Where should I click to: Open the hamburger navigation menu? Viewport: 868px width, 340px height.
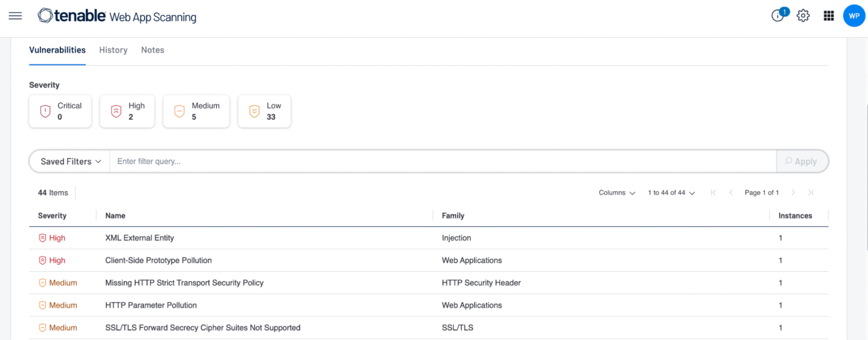[x=15, y=16]
